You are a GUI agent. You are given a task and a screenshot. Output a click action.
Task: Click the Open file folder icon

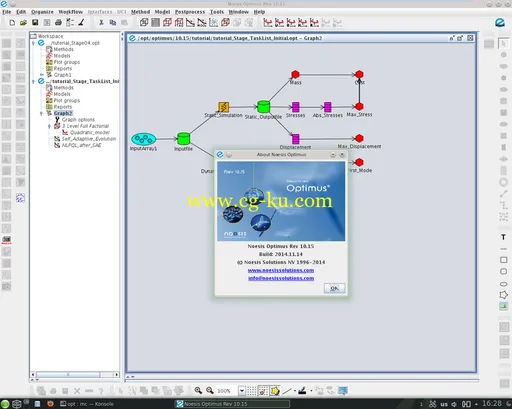tap(23, 23)
